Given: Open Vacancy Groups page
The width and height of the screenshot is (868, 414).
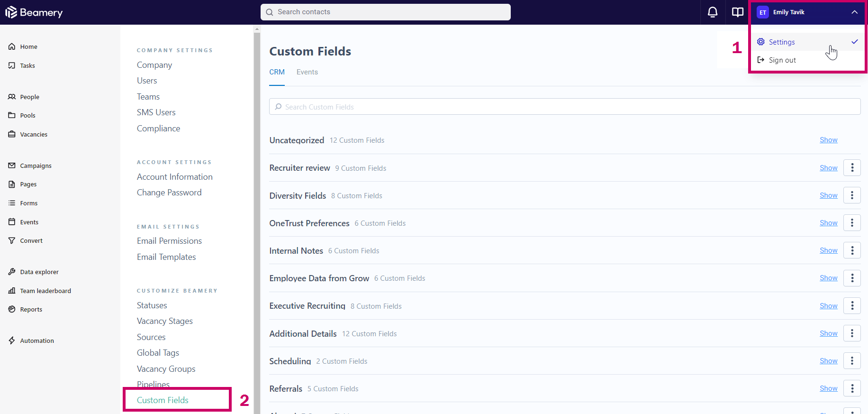Looking at the screenshot, I should click(166, 369).
